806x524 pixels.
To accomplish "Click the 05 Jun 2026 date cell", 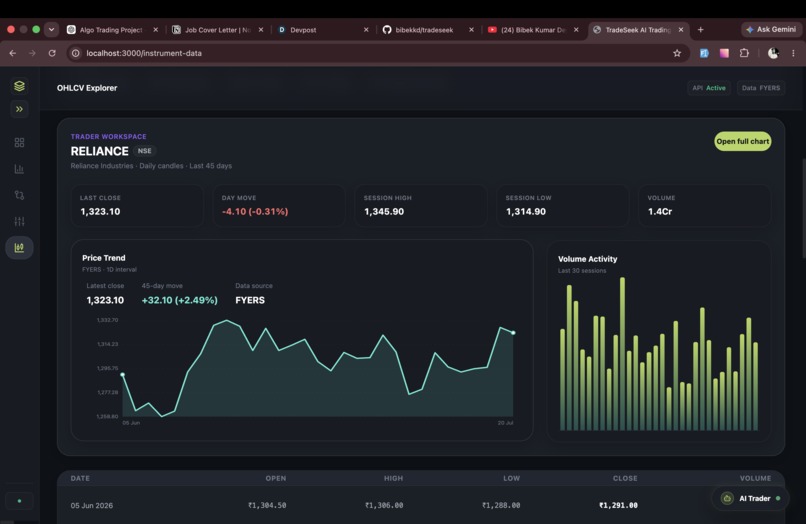I will click(x=91, y=505).
